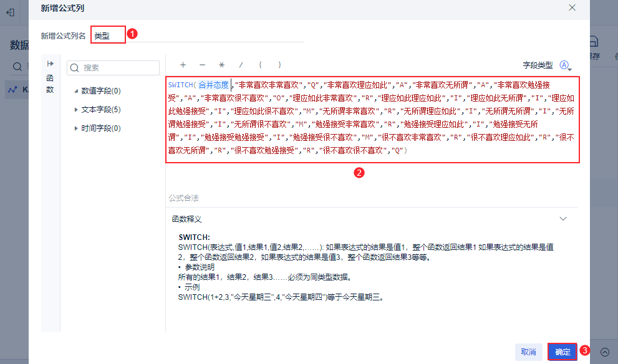The image size is (618, 364).
Task: Switch to the 函数 side tab
Action: click(x=50, y=84)
